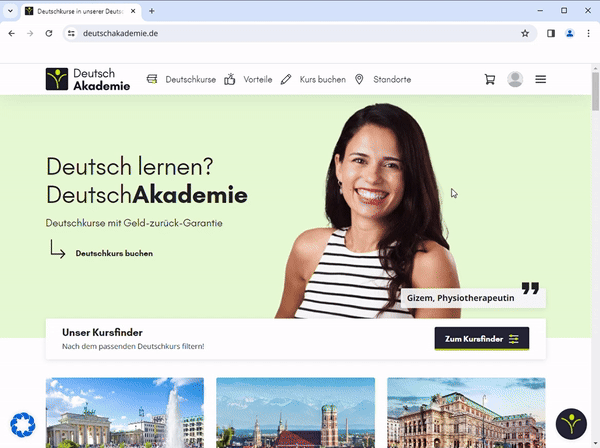Reload the page

point(49,33)
